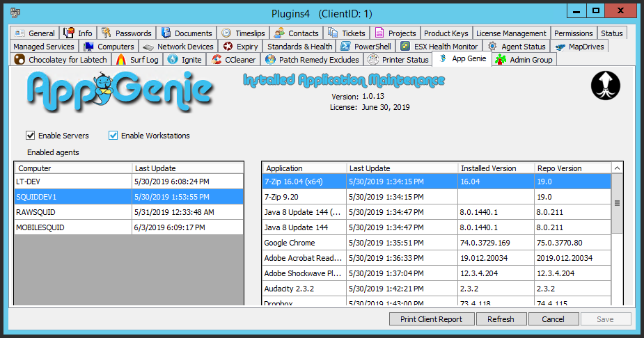
Task: Select the RAWSQUID computer row
Action: [x=73, y=212]
